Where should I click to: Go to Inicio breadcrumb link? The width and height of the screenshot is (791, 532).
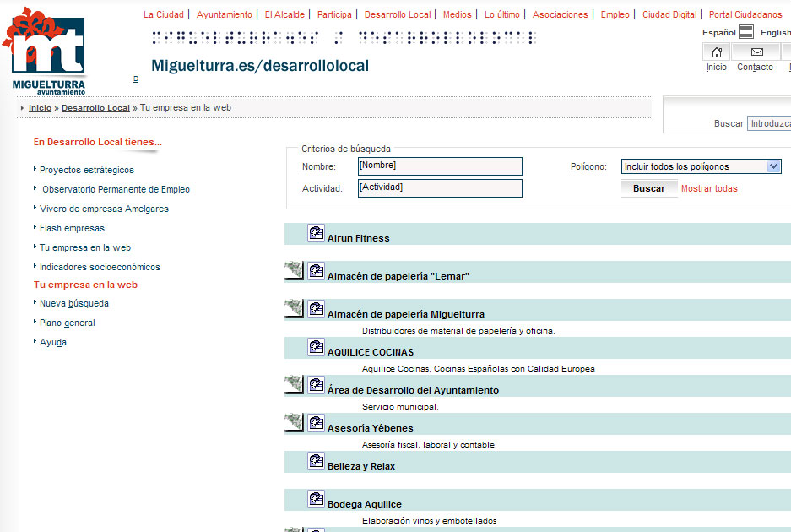[x=40, y=107]
